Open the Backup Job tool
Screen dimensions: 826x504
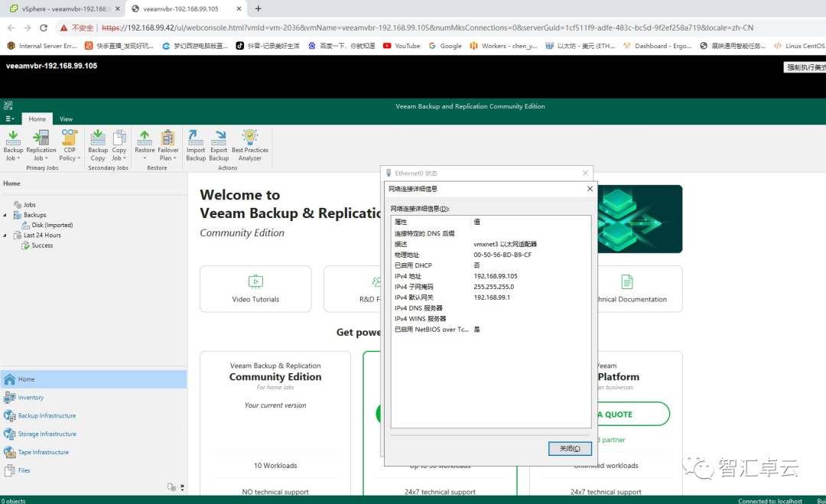click(x=13, y=145)
